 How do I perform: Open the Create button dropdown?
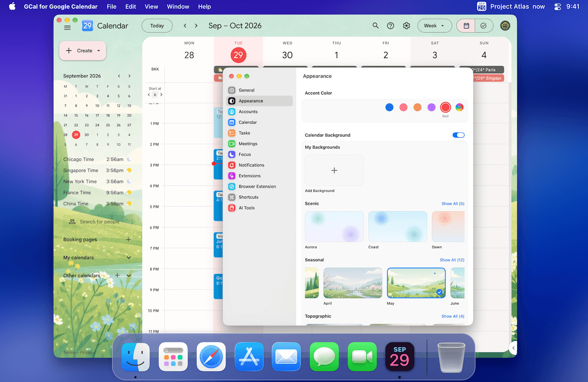click(x=83, y=51)
